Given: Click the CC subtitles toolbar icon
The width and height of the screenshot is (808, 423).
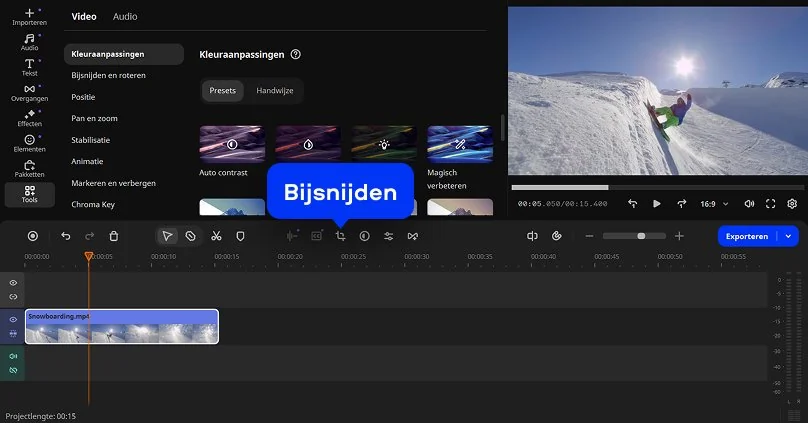Looking at the screenshot, I should tap(316, 236).
